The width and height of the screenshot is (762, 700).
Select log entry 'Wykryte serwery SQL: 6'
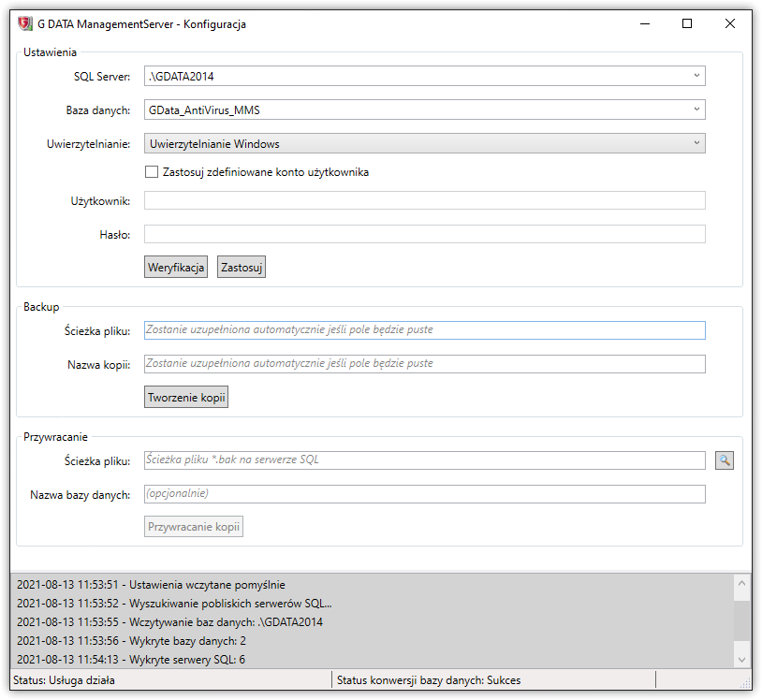point(131,659)
